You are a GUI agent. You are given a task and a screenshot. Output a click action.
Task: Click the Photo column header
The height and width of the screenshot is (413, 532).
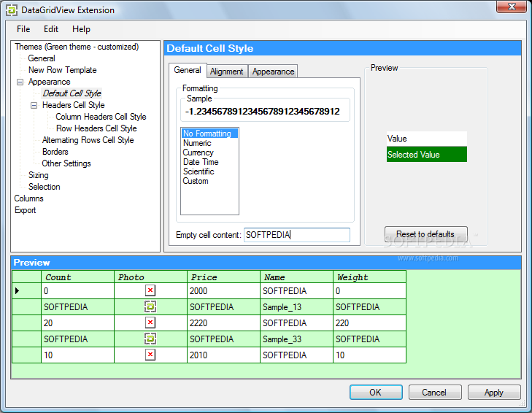click(150, 277)
